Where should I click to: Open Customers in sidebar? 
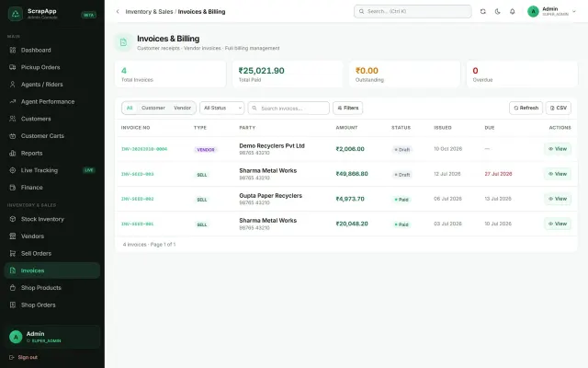point(52,119)
